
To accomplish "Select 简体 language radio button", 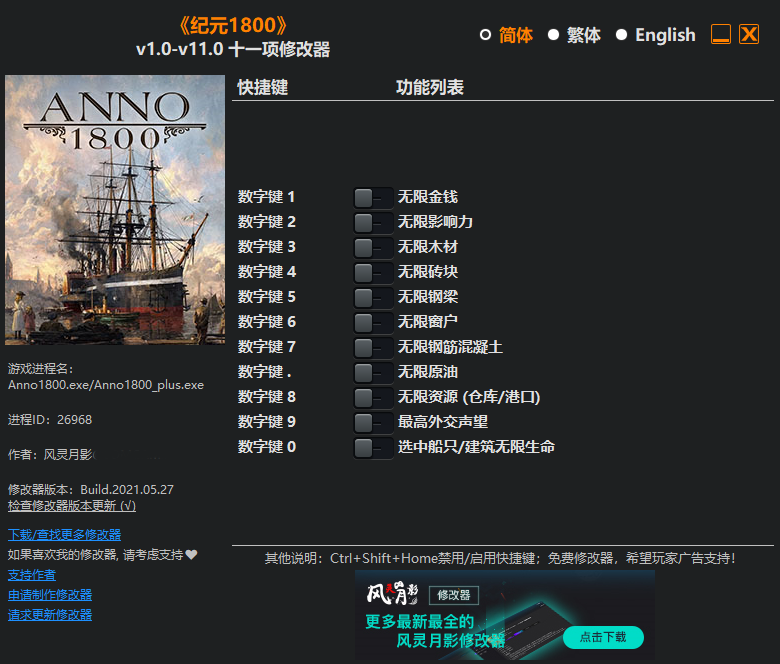I will click(486, 35).
